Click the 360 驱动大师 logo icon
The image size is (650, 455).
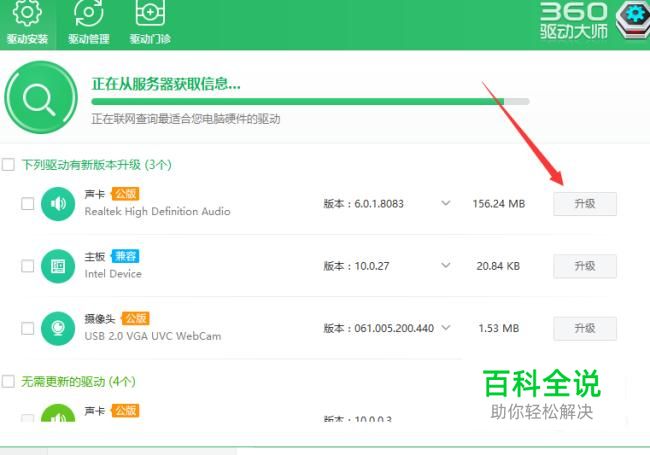click(633, 19)
